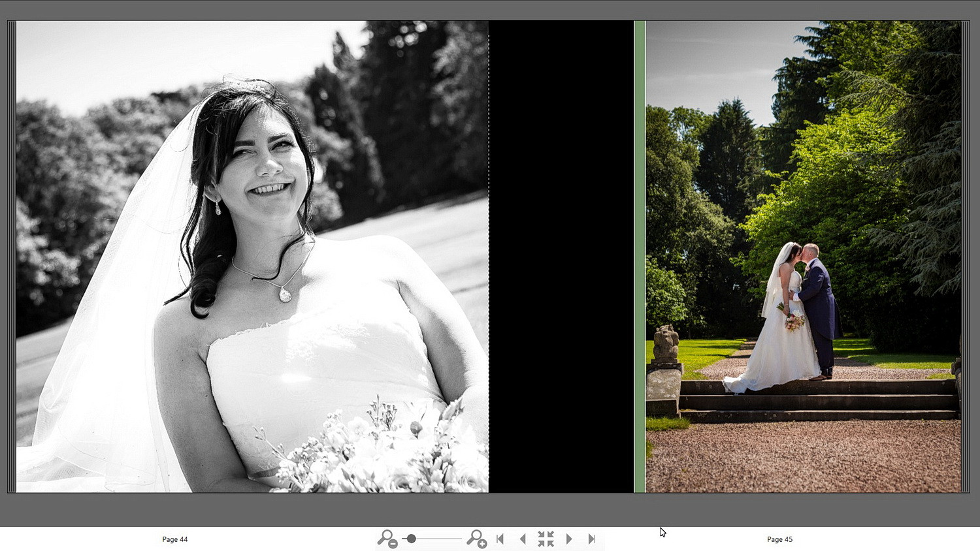The height and width of the screenshot is (551, 980).
Task: Click the zoom slider handle
Action: point(411,539)
